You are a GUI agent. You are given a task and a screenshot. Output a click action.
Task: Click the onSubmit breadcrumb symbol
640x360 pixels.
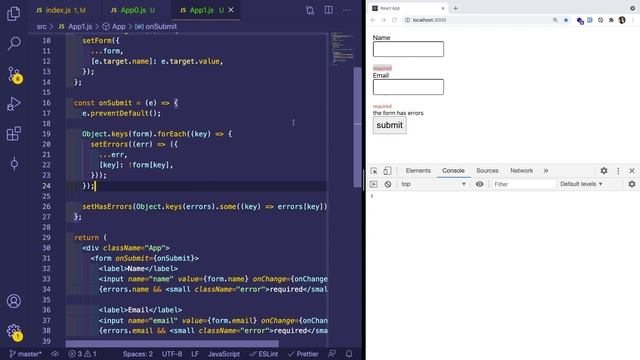[156, 27]
